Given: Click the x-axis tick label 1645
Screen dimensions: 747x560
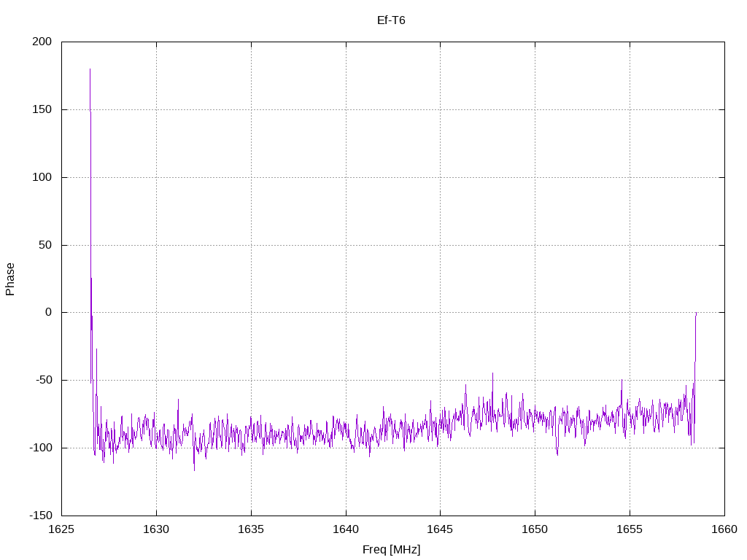Looking at the screenshot, I should click(440, 529).
